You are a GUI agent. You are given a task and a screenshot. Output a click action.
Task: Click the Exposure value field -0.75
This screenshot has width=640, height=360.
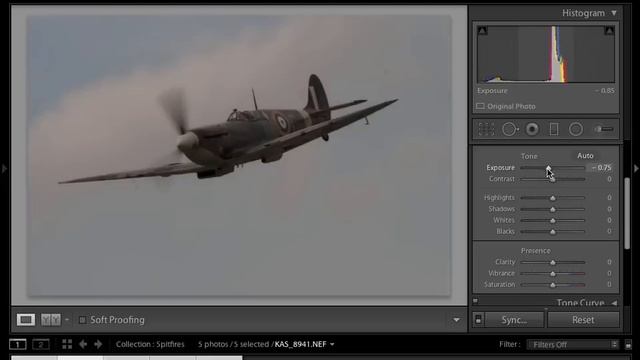pos(601,168)
